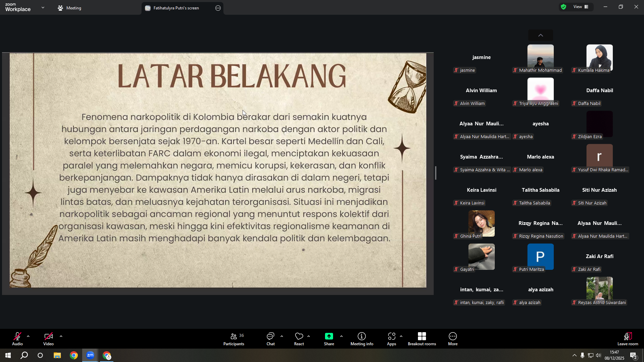Open Breakout rooms
Screen dimensions: 644x362
[x=422, y=339]
